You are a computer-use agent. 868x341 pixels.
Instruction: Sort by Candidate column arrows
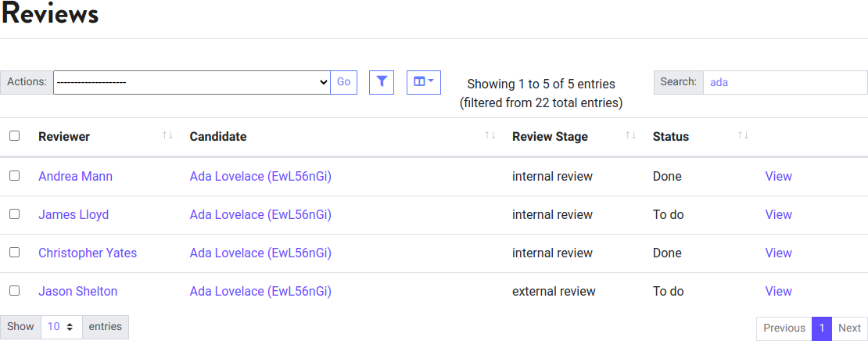490,136
